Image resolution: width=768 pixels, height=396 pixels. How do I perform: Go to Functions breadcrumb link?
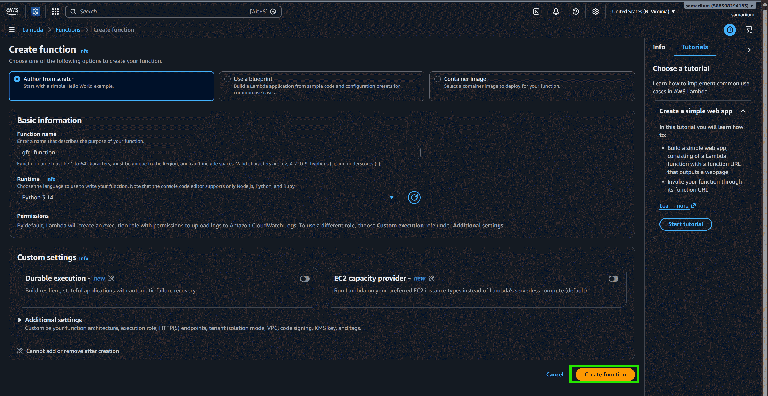click(68, 30)
